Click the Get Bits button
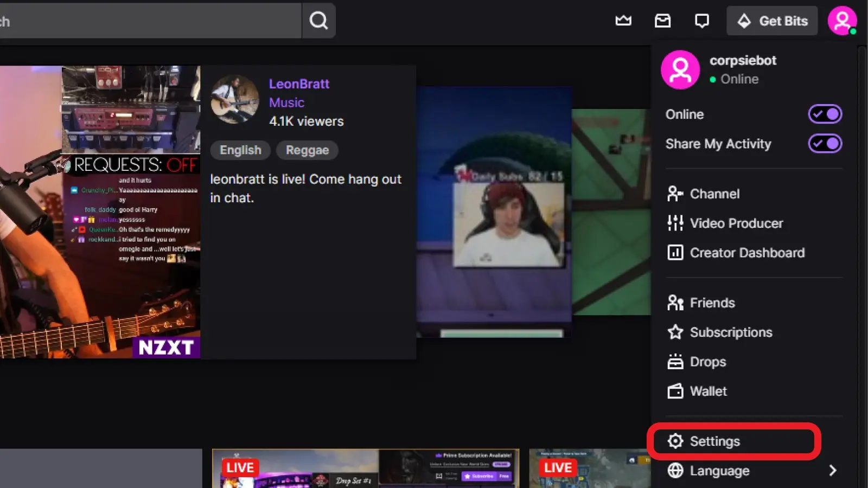Image resolution: width=868 pixels, height=488 pixels. point(772,21)
